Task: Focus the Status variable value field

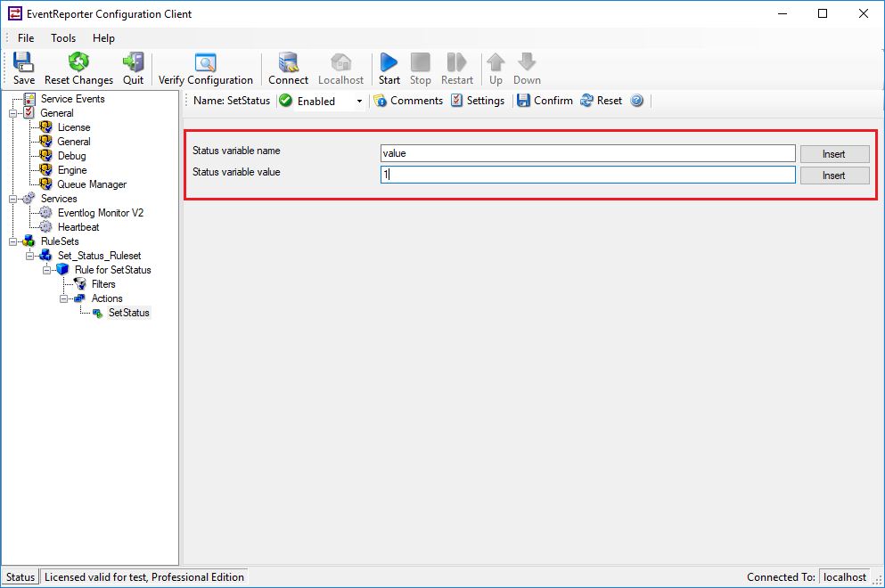Action: point(587,175)
